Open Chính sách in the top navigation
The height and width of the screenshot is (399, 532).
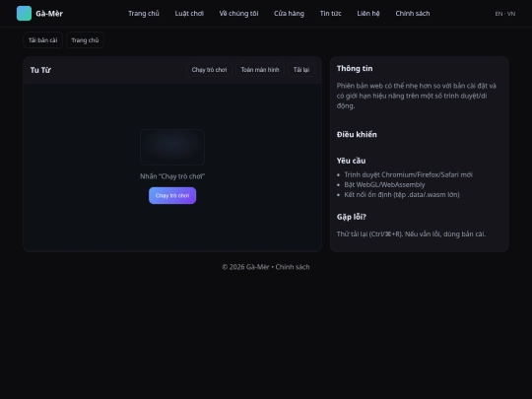tap(413, 14)
